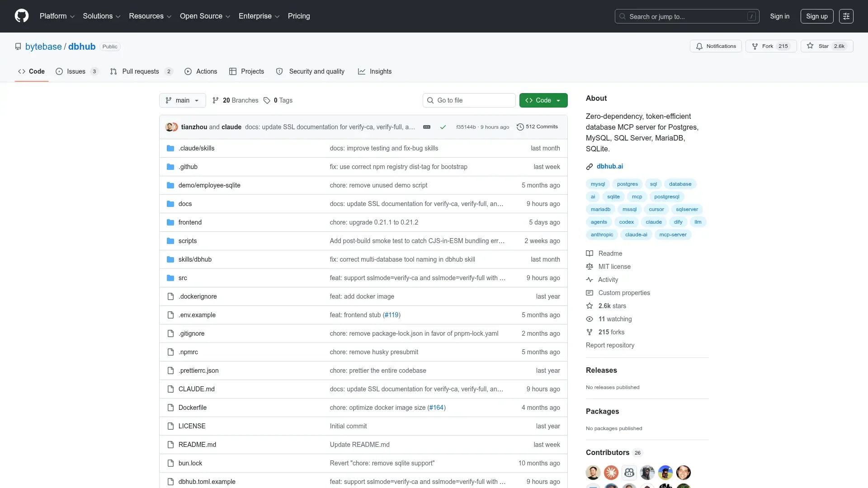This screenshot has height=488, width=868.
Task: Open the dbhub.ai website link
Action: [x=609, y=166]
